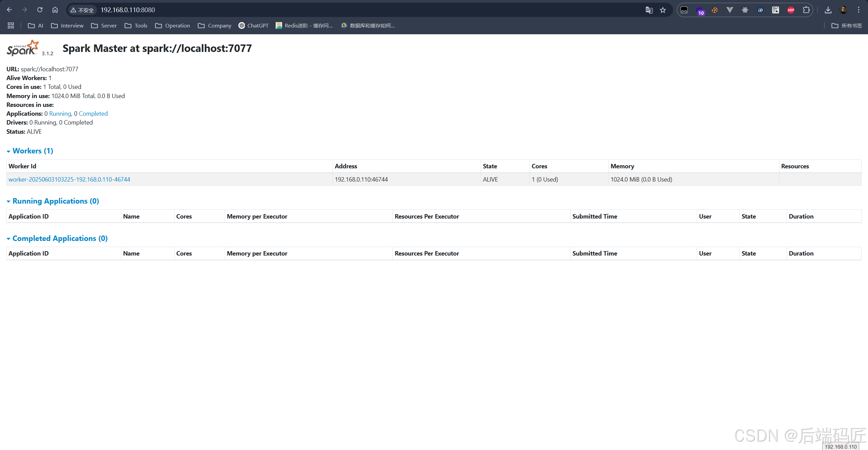Open the ChatGPT bookmark
The width and height of the screenshot is (868, 450).
tap(254, 25)
